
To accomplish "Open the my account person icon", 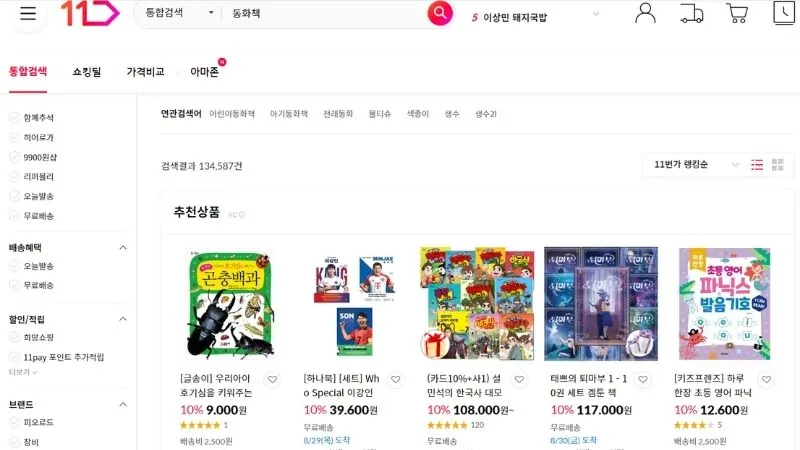I will coord(645,13).
